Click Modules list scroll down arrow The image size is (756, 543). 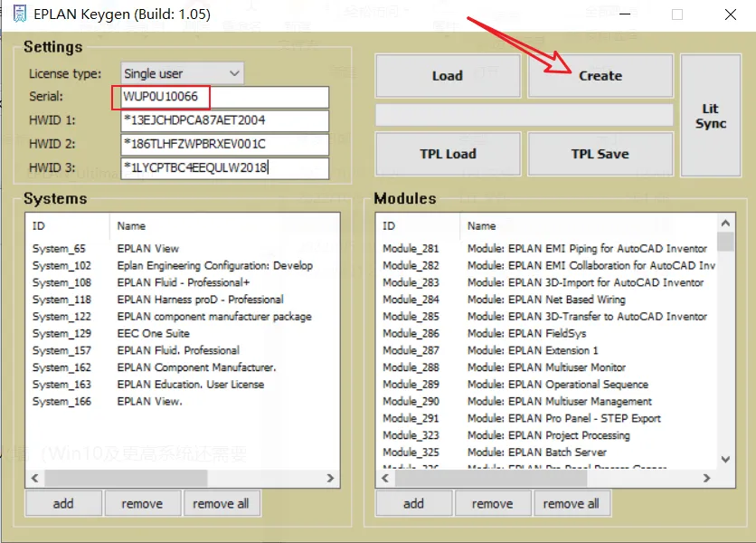pyautogui.click(x=725, y=460)
